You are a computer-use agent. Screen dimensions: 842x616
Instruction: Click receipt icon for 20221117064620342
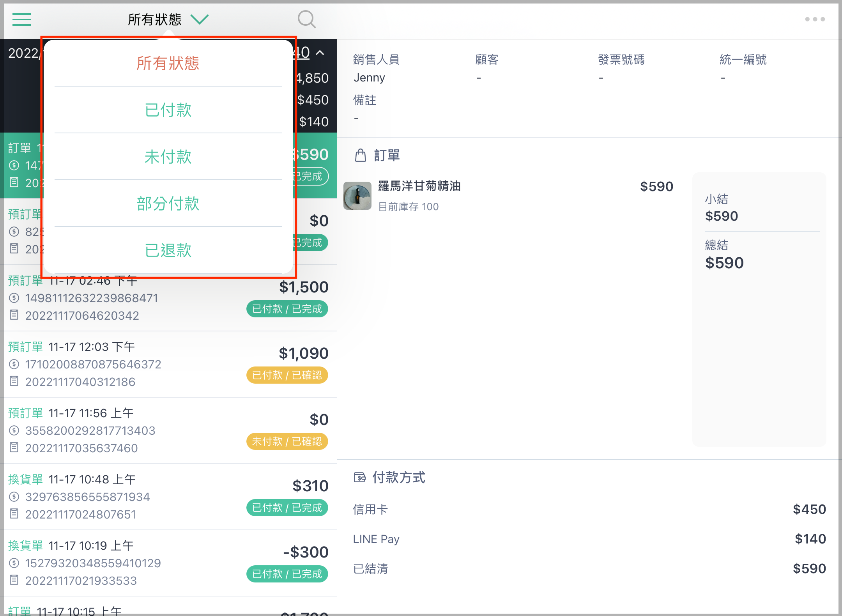click(x=14, y=315)
